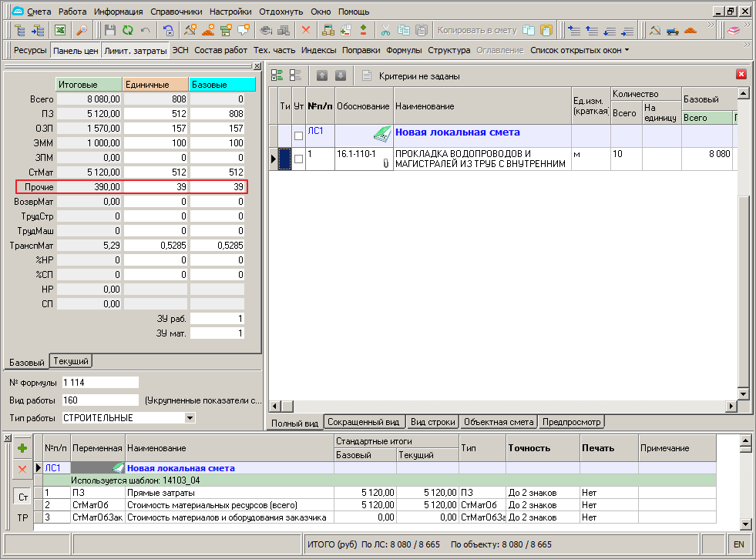Open the search magnifier tool

(82, 30)
